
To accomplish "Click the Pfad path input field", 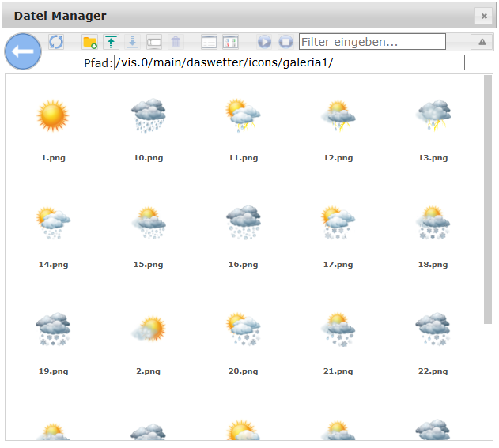I will tap(289, 62).
